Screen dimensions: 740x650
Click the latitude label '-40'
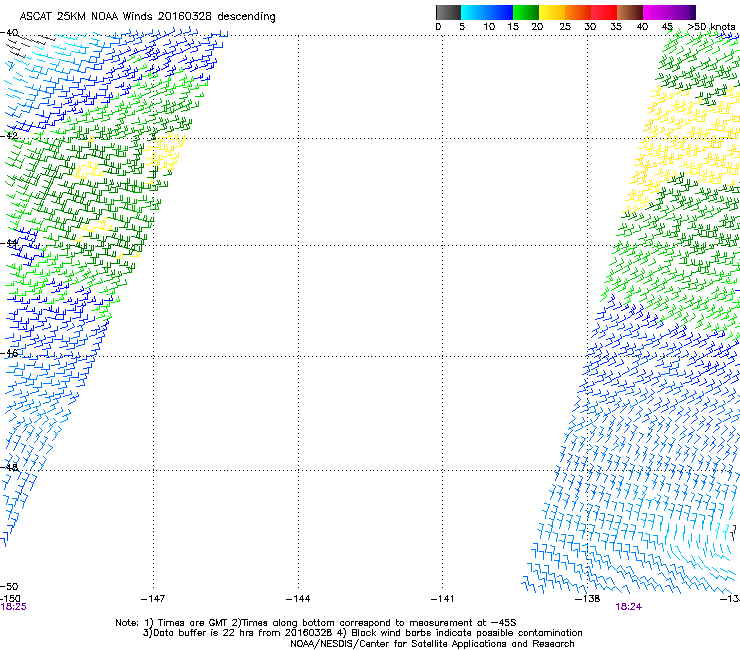(9, 33)
